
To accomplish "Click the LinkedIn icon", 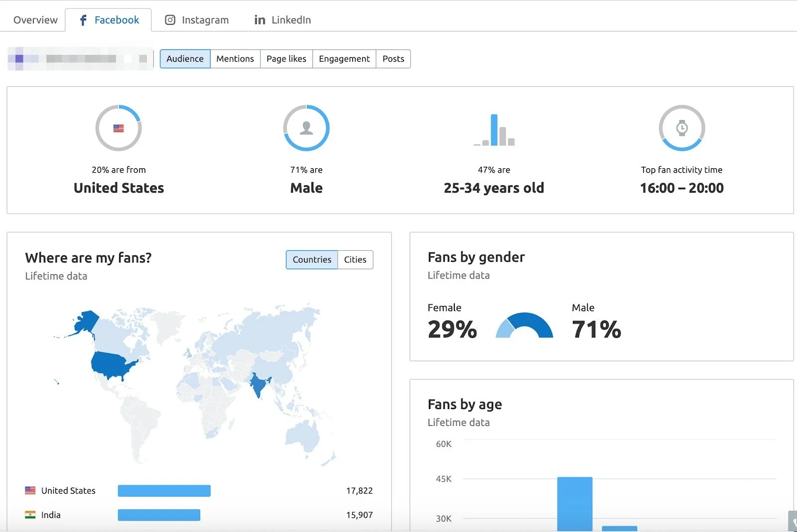I will pos(259,20).
